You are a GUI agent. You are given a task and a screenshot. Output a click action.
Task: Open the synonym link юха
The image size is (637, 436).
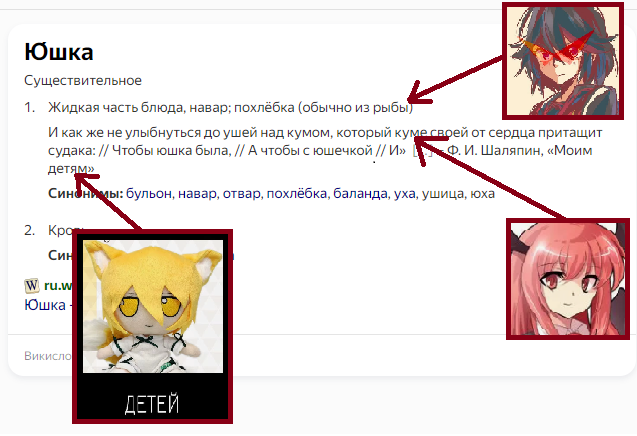[x=482, y=193]
